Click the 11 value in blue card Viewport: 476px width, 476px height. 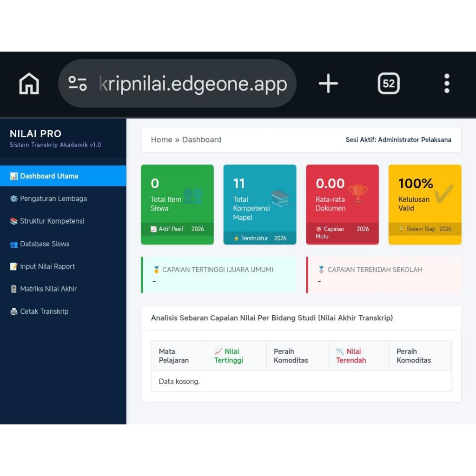[239, 183]
